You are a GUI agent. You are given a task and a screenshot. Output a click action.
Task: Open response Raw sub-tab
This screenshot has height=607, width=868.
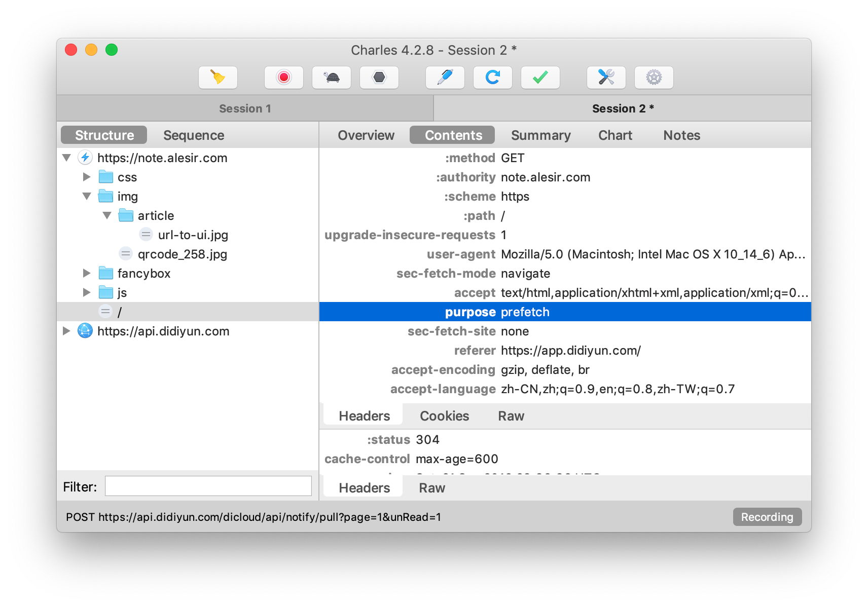[x=432, y=488]
